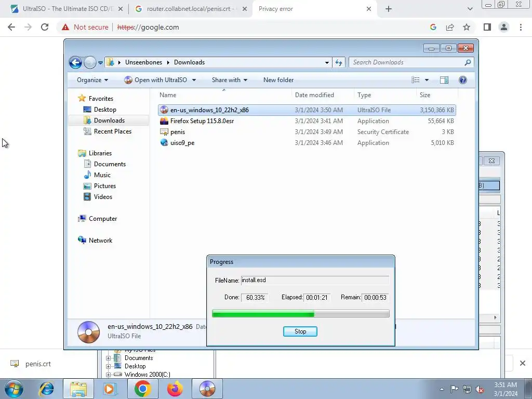The width and height of the screenshot is (532, 399).
Task: Click the FileName field showing install.esd
Action: pyautogui.click(x=315, y=280)
